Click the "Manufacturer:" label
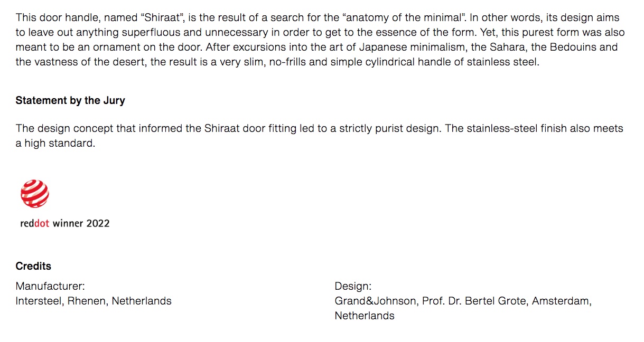The image size is (644, 342). click(x=50, y=286)
